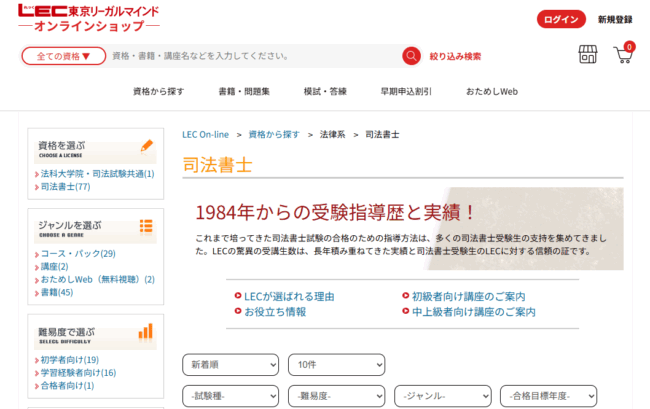This screenshot has height=409, width=650.
Task: Open the 全ての資格 dropdown
Action: coord(64,56)
